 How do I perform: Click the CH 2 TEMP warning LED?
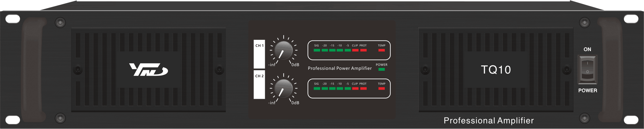tap(381, 88)
